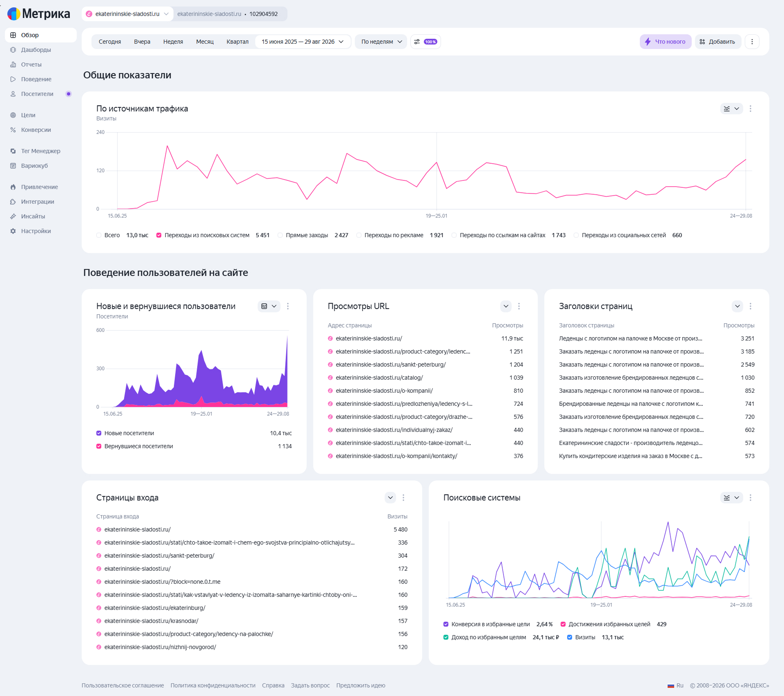Open the Заголовки страниц widget kebab menu
The height and width of the screenshot is (696, 784).
click(x=751, y=306)
